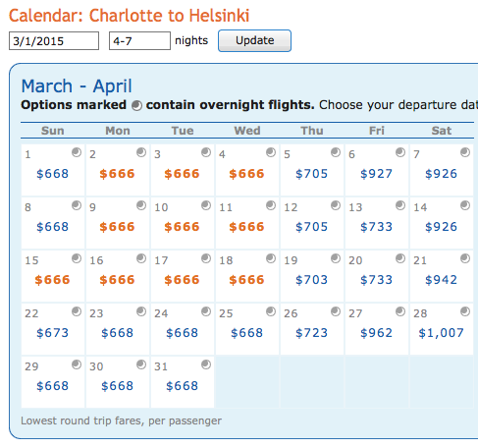Image resolution: width=478 pixels, height=448 pixels.
Task: Click the overnight icon in the March 28 cell
Action: click(x=465, y=311)
